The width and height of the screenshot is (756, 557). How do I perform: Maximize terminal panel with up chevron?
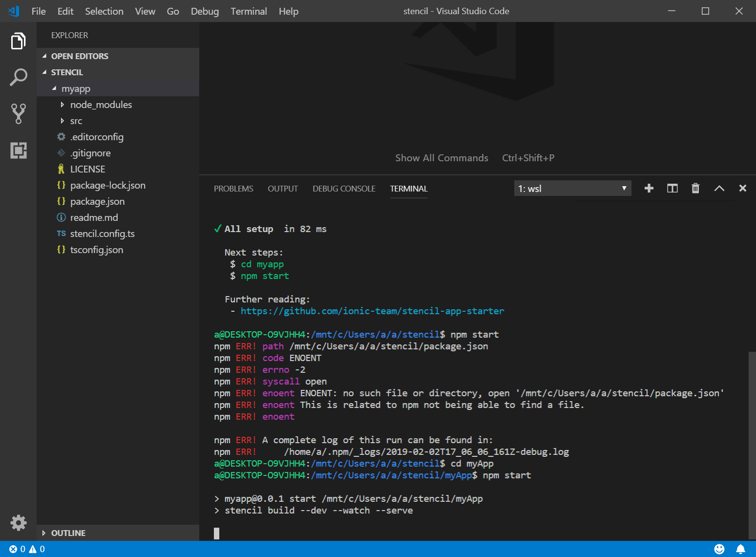pyautogui.click(x=719, y=188)
